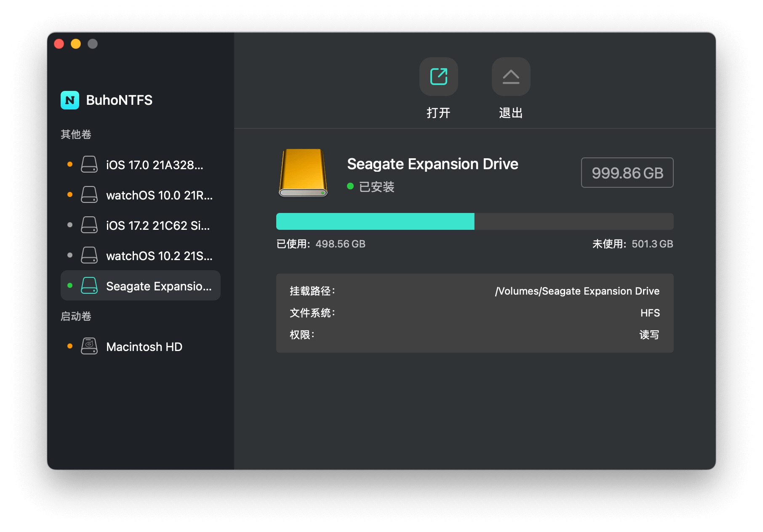Click the 999.86 GB capacity box
This screenshot has height=532, width=763.
pyautogui.click(x=627, y=173)
